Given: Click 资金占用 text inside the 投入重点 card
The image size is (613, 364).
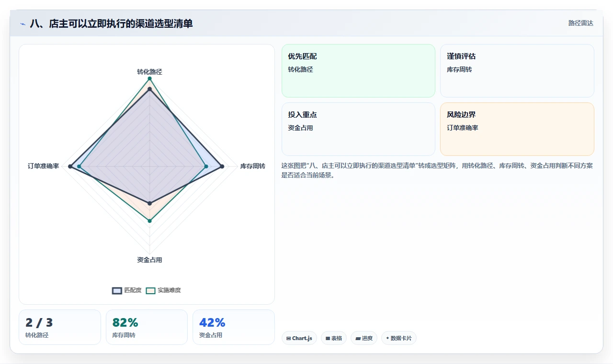Looking at the screenshot, I should tap(300, 128).
